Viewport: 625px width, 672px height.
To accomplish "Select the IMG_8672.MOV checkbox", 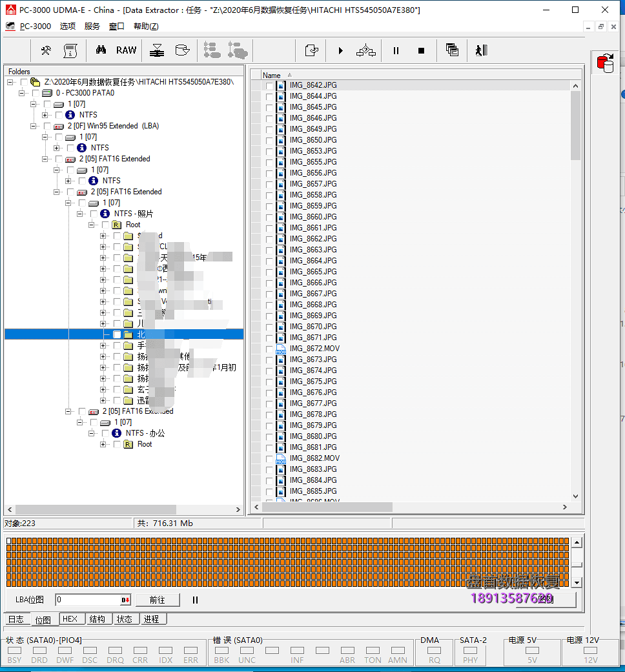I will click(269, 349).
